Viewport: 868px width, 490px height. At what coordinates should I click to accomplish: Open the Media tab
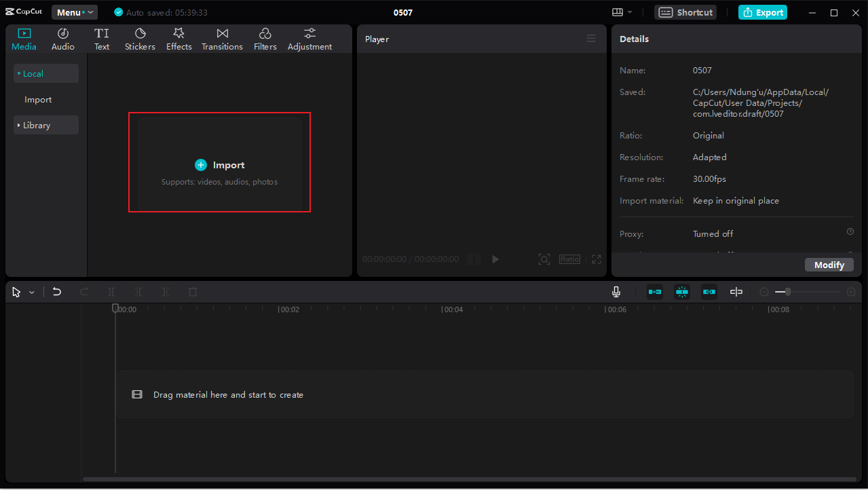(x=24, y=39)
